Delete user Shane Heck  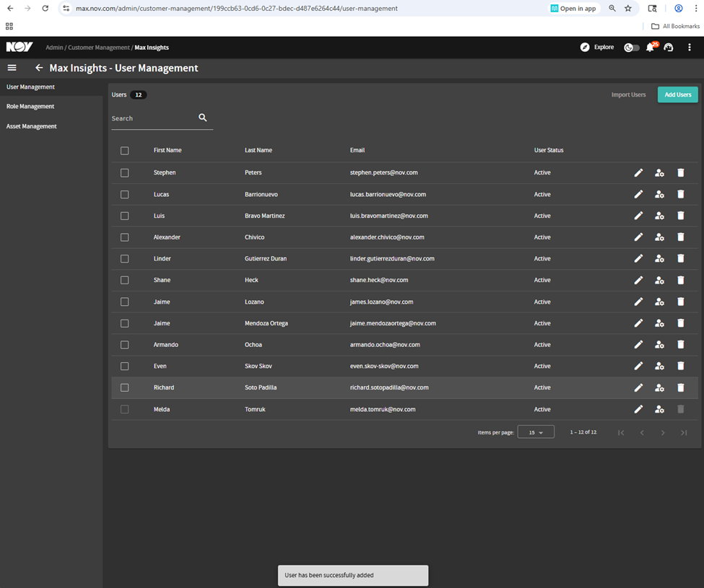681,281
